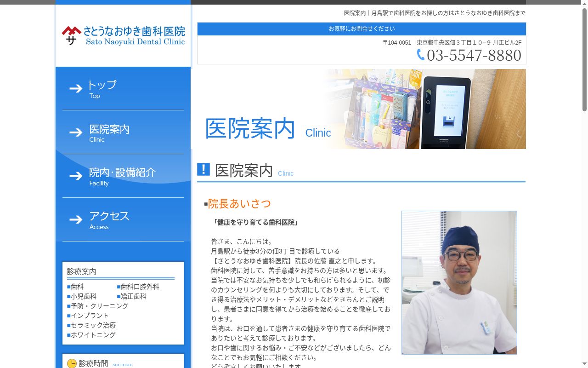
Task: Click the arrow icon beside 院内･設備紹介
Action: tap(76, 176)
